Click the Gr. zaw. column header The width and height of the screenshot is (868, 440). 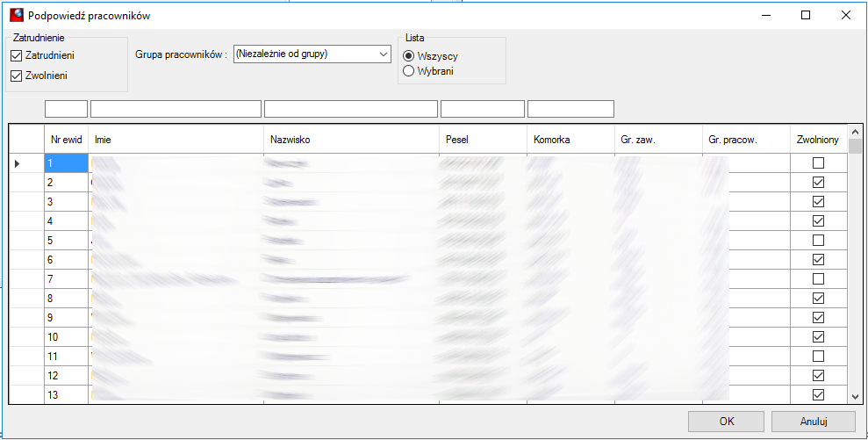[x=659, y=140]
